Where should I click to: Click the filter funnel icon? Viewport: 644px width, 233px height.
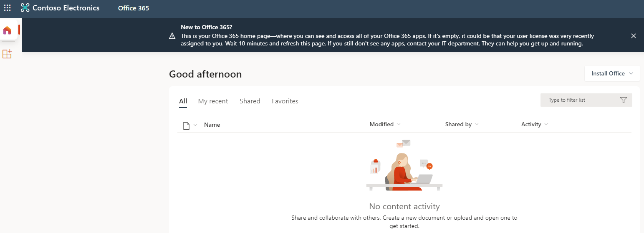[x=624, y=100]
